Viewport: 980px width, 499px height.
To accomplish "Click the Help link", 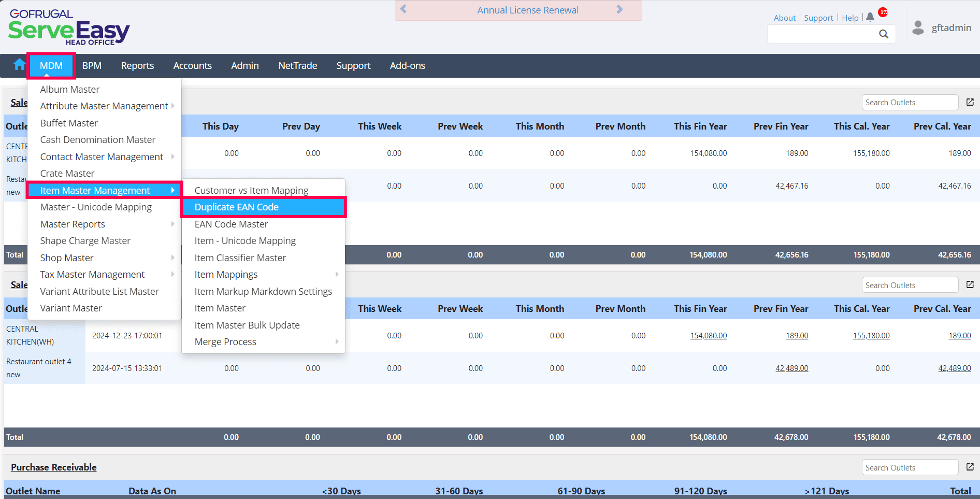I will tap(850, 18).
